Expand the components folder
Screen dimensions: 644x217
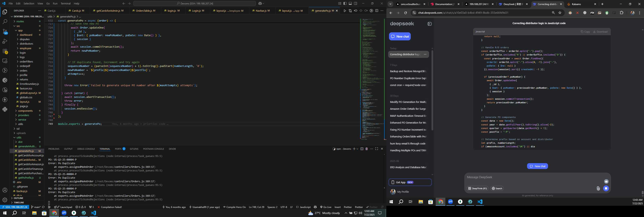(x=25, y=111)
